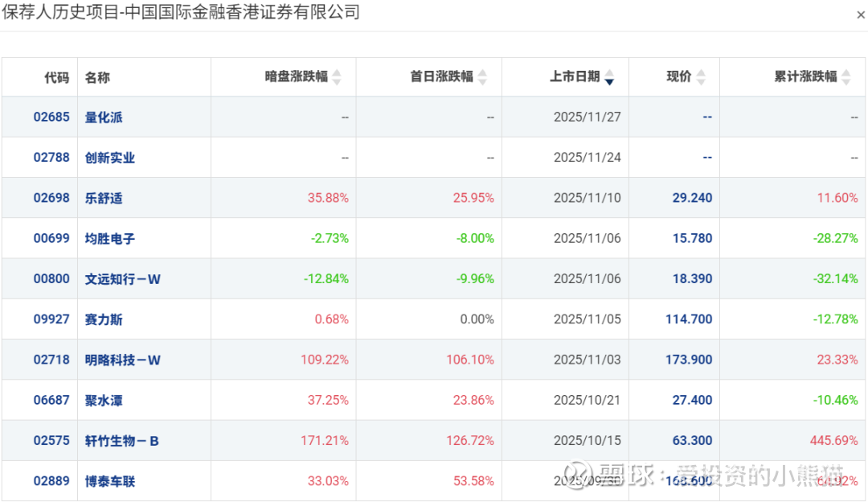Select cumulative change 11.60%
868x502 pixels.
tap(837, 198)
